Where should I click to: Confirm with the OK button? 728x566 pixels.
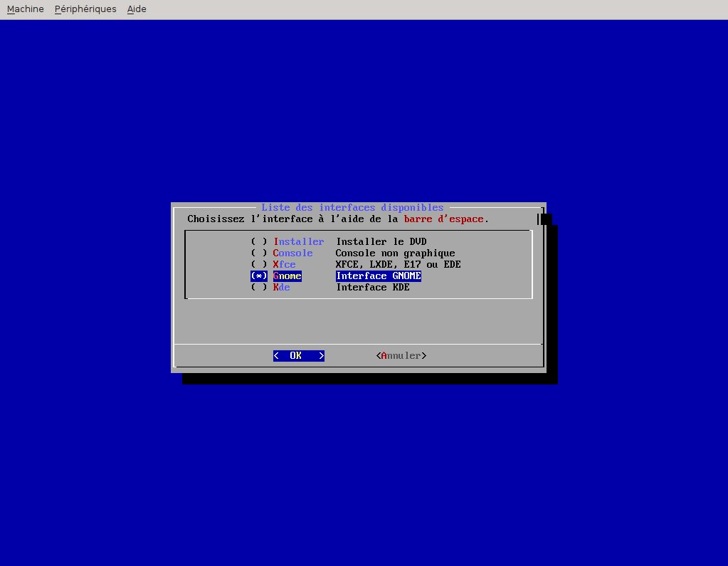tap(299, 356)
